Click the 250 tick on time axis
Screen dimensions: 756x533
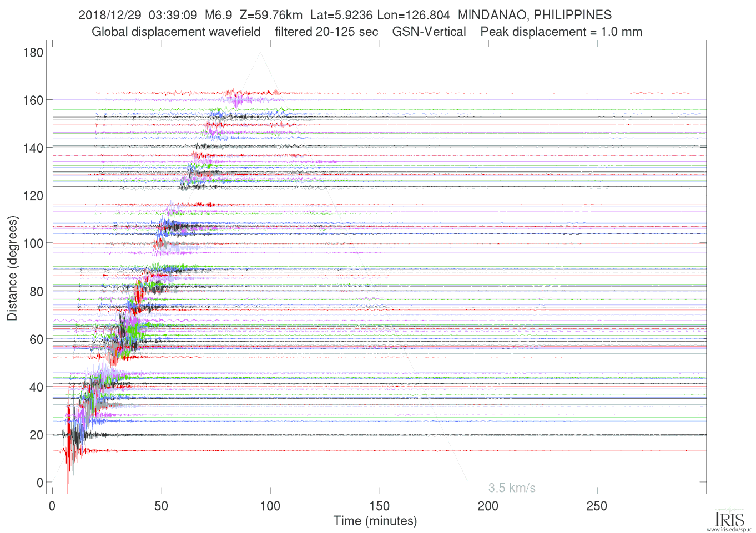[597, 506]
